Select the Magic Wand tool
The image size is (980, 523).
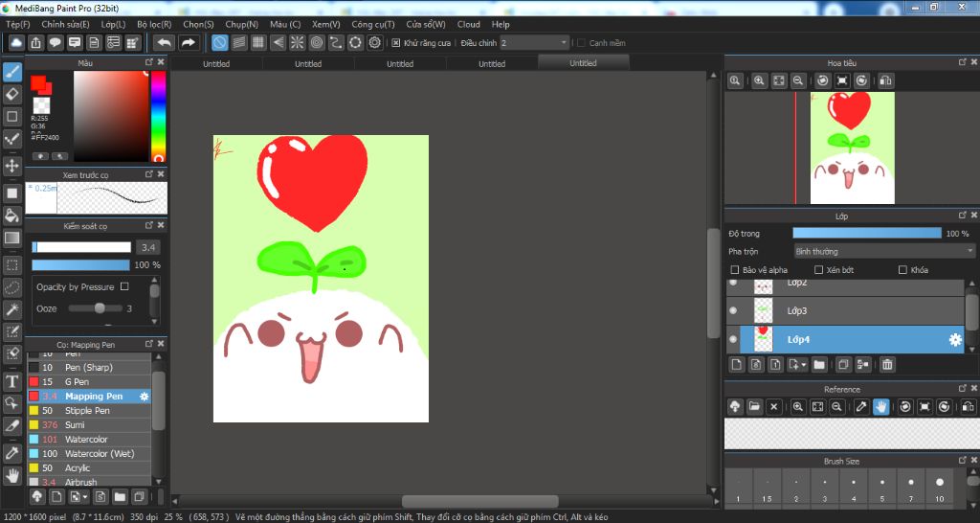click(x=11, y=309)
